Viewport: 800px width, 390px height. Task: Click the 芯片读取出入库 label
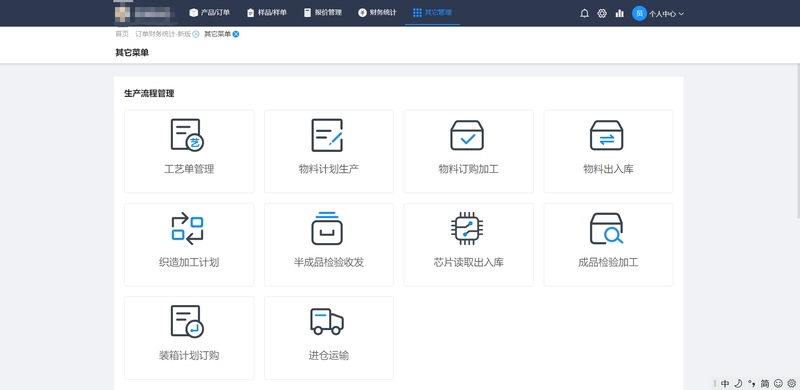pos(468,262)
